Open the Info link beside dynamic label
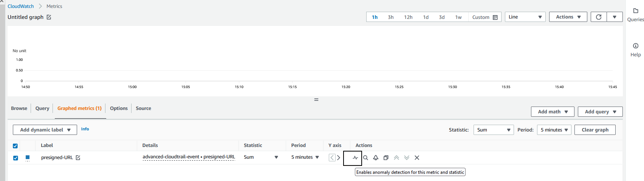 tap(85, 129)
